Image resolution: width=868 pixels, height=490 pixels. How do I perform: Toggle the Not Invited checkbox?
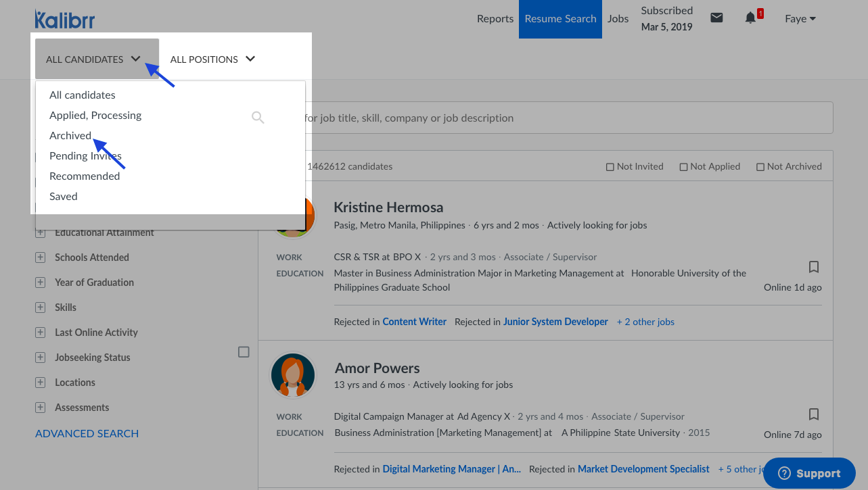[610, 167]
